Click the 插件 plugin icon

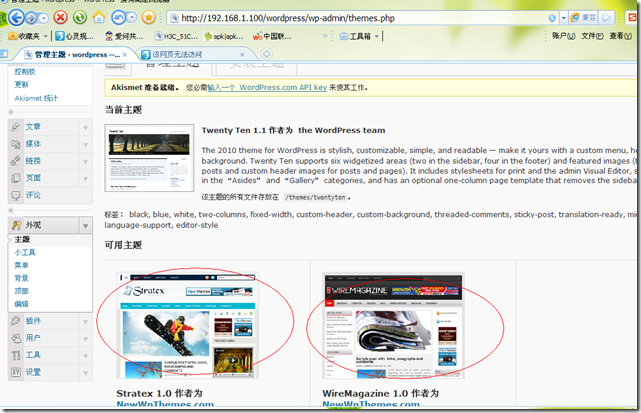coord(16,321)
